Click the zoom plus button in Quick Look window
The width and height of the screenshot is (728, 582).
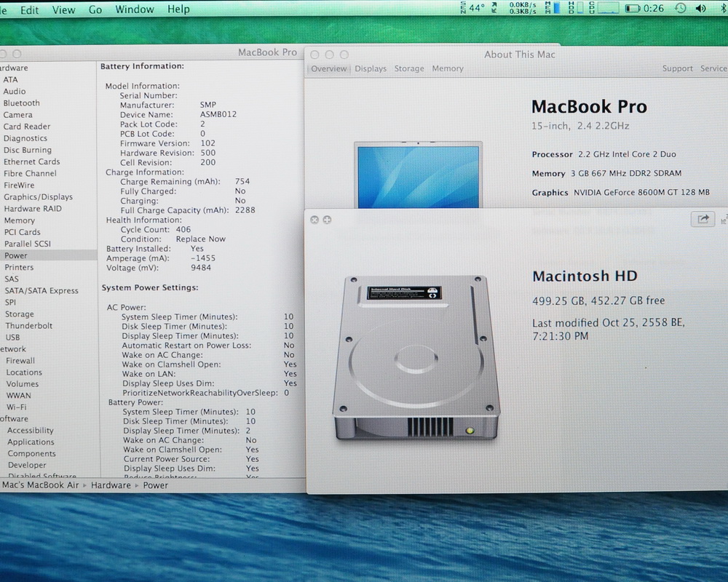click(x=327, y=220)
